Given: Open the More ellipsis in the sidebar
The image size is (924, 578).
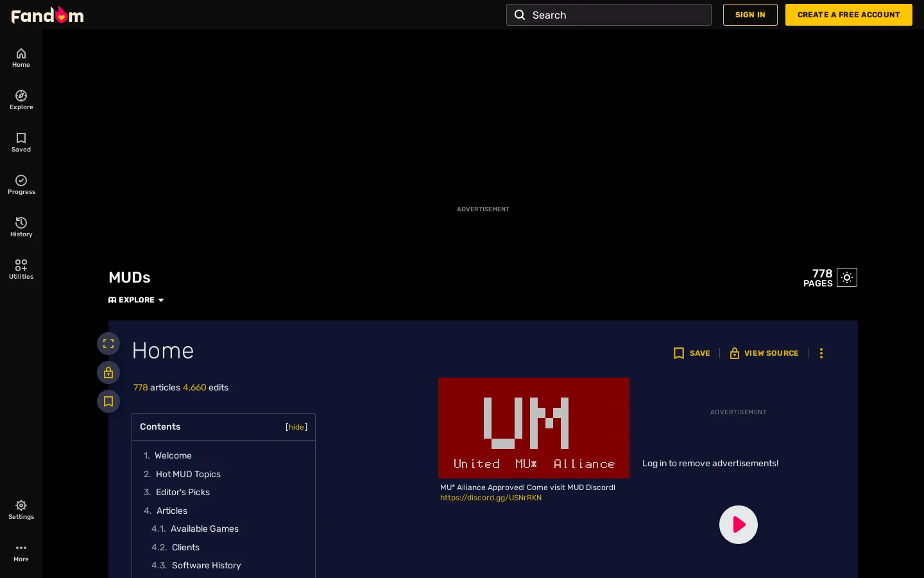Looking at the screenshot, I should click(21, 552).
